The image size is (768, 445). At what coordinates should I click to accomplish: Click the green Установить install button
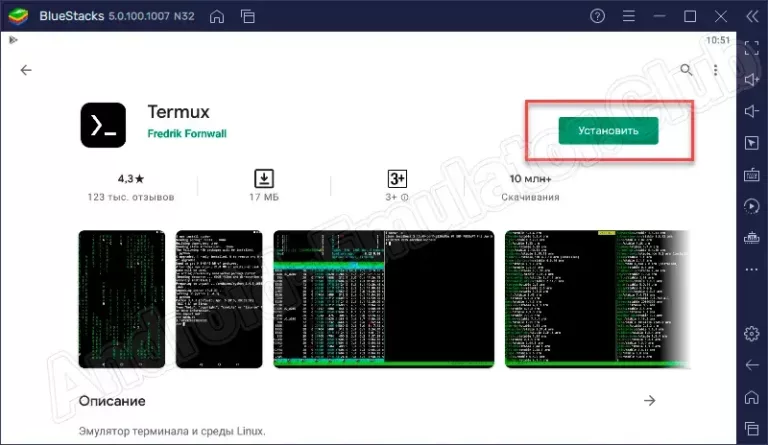pos(608,129)
